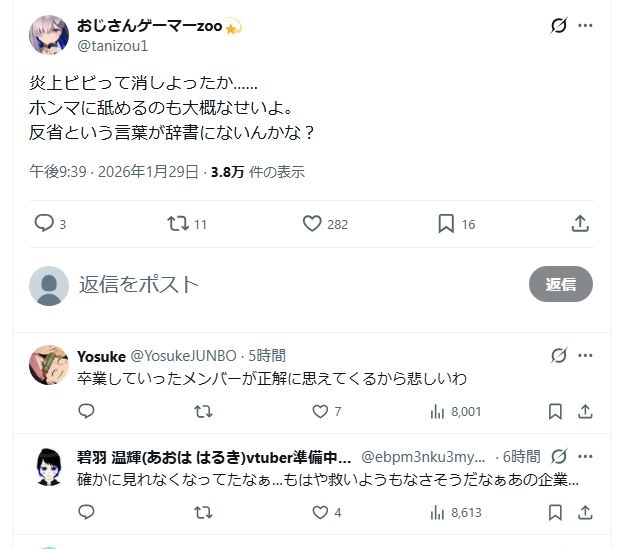Click the reply icon on the main post

[44, 224]
